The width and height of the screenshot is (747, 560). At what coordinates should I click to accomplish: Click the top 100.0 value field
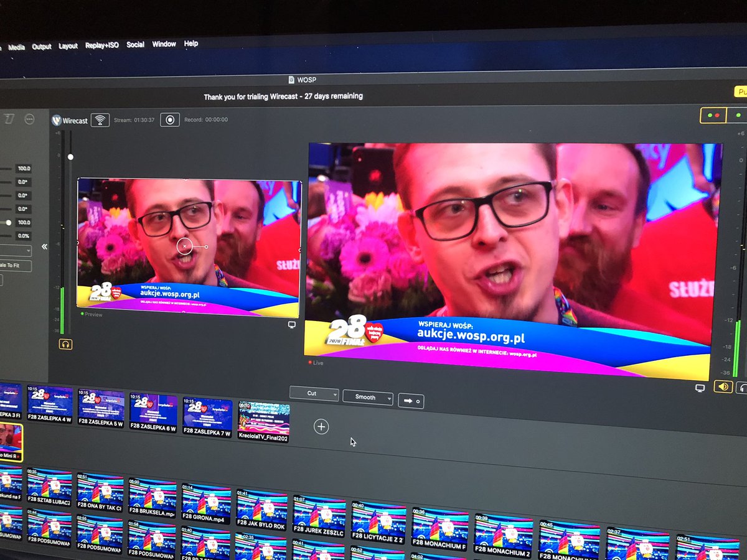tap(24, 169)
